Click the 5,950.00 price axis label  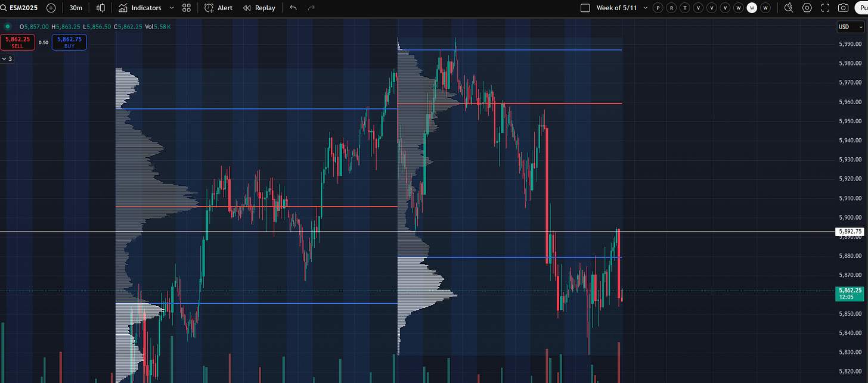coord(850,121)
